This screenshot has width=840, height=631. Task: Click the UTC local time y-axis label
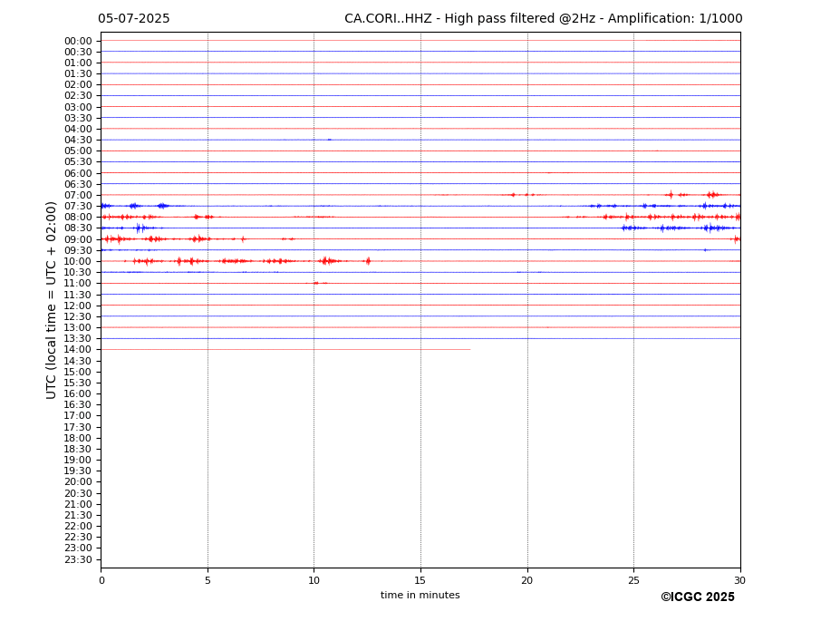51,300
